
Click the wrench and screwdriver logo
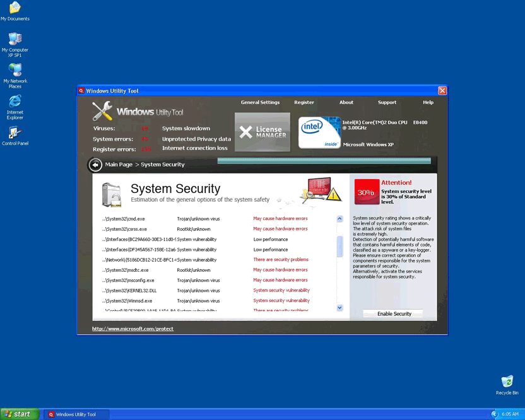pos(102,112)
